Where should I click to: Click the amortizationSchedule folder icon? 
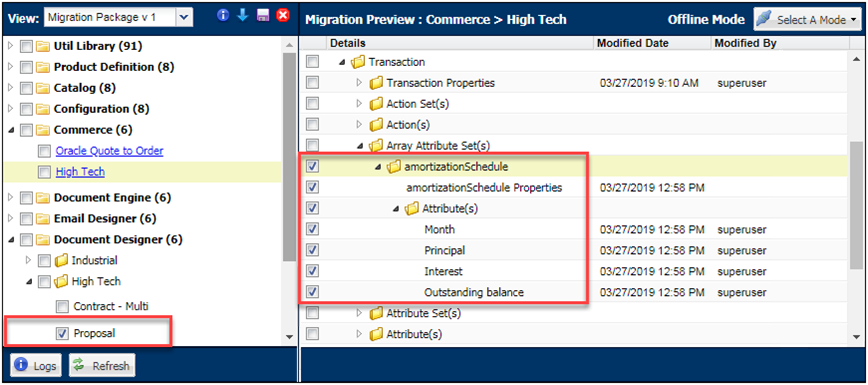click(x=394, y=167)
